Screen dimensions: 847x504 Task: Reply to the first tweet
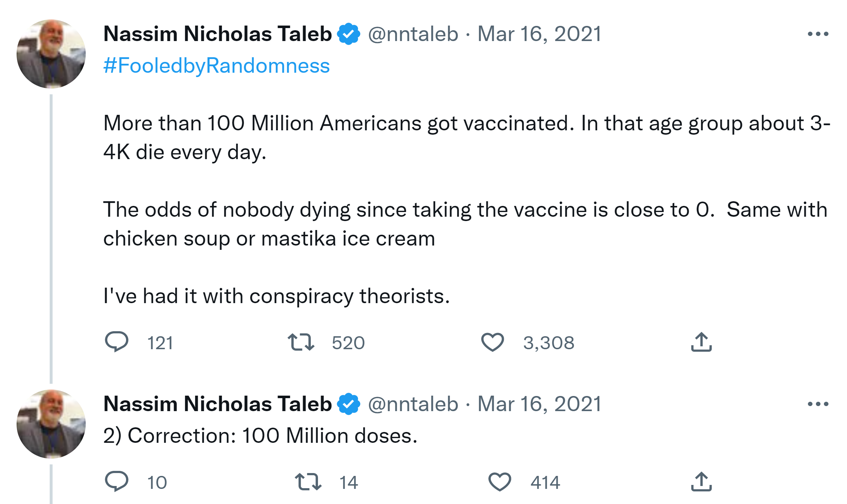point(116,341)
